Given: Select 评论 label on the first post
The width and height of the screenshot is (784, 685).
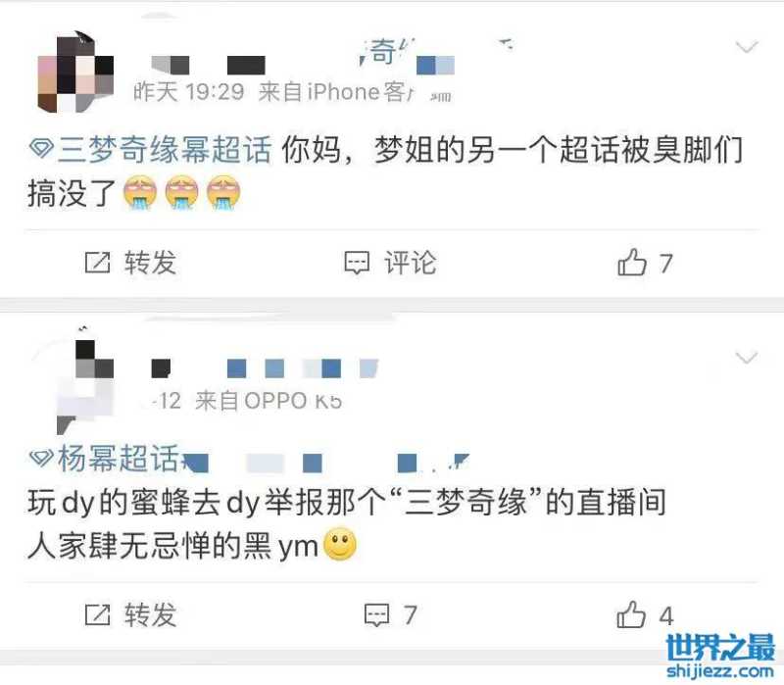Looking at the screenshot, I should point(411,263).
